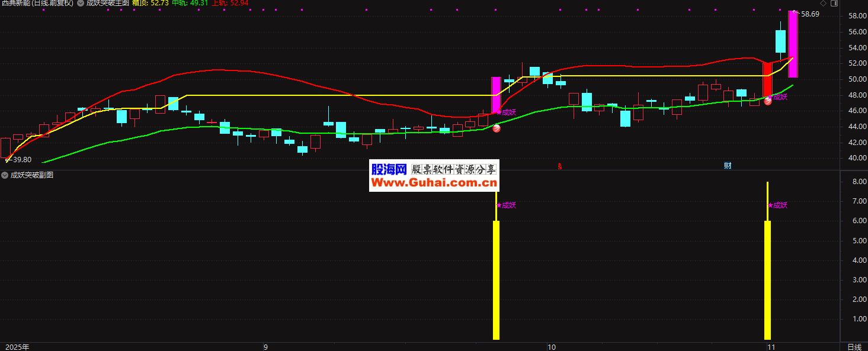Click the red ball signal near September breakout
Screen dimensions: 868x351
pyautogui.click(x=497, y=128)
